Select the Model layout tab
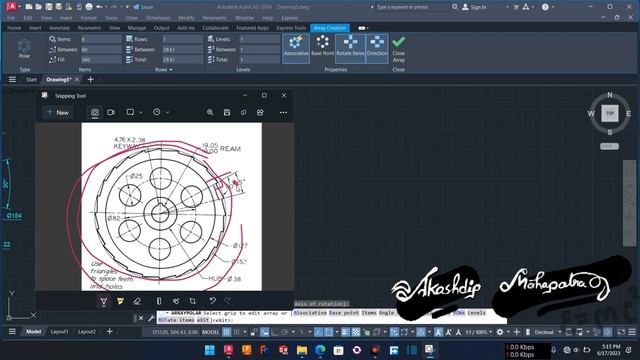Viewport: 640px width, 360px height. pyautogui.click(x=33, y=332)
